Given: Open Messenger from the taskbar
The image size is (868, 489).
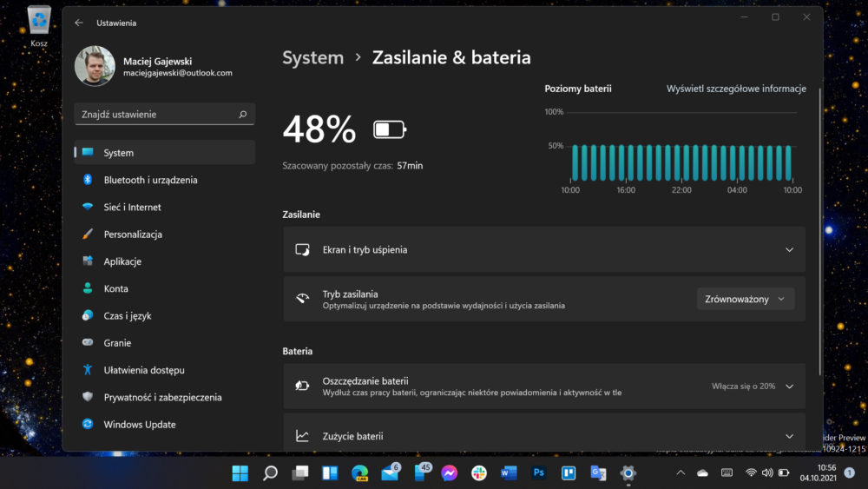Looking at the screenshot, I should click(450, 473).
